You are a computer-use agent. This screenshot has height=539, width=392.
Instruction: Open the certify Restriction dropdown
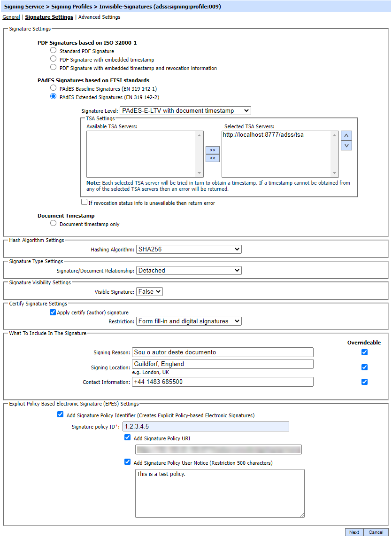coord(189,321)
